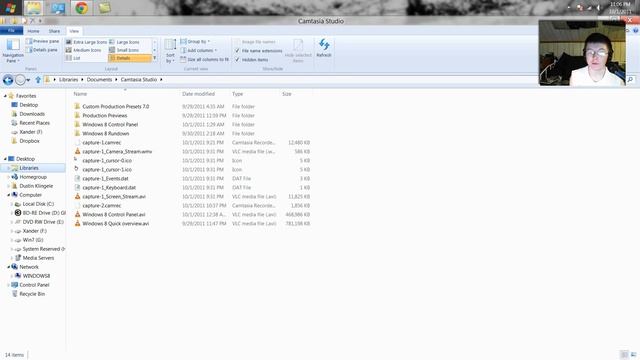Open Homegroup in navigation tree
640x360 pixels.
tap(33, 177)
